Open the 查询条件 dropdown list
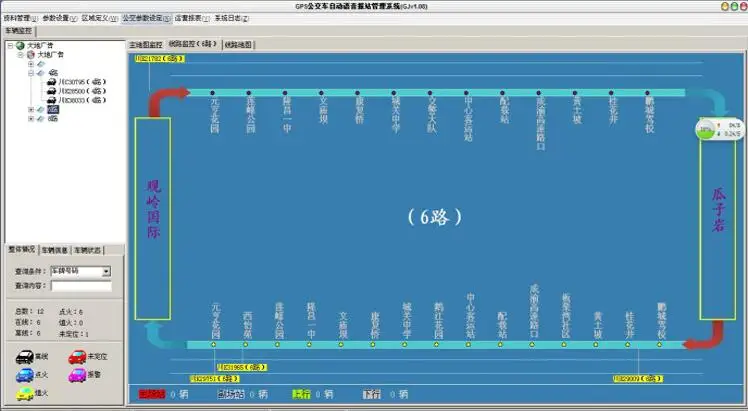Viewport: 748px width, 411px height. click(x=106, y=271)
